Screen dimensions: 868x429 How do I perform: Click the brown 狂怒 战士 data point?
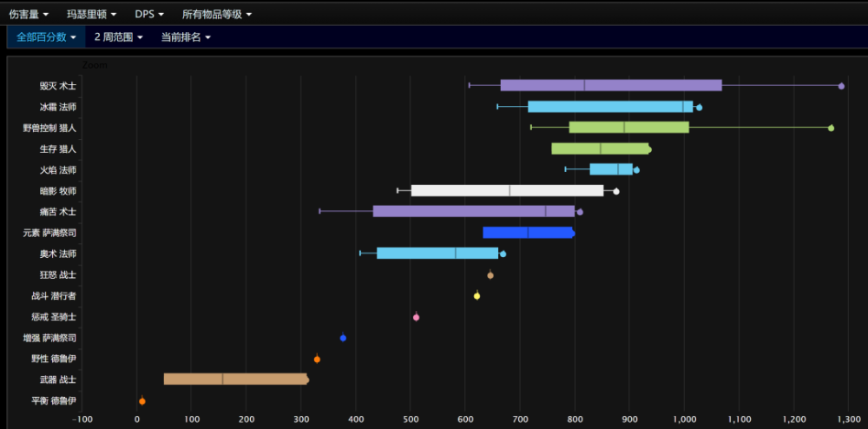490,275
